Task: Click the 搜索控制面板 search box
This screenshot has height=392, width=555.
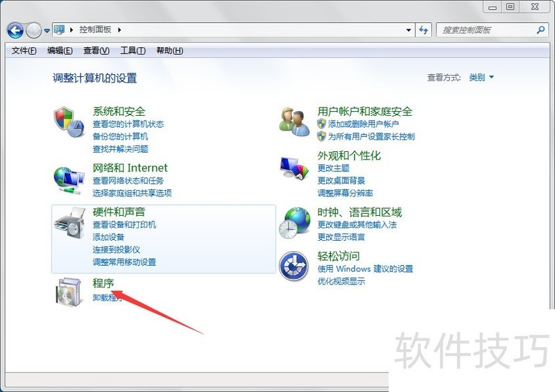Action: (x=486, y=30)
